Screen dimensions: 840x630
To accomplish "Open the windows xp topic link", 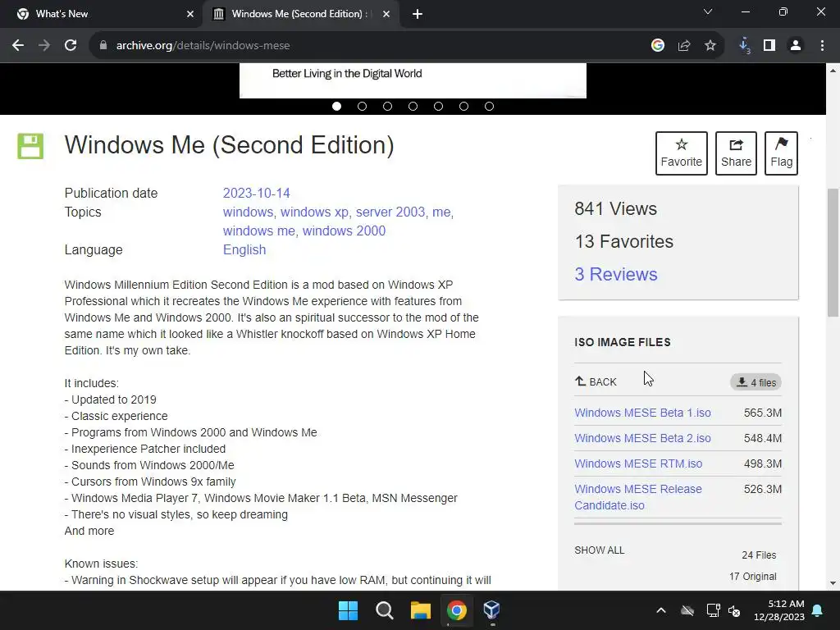I will [314, 212].
